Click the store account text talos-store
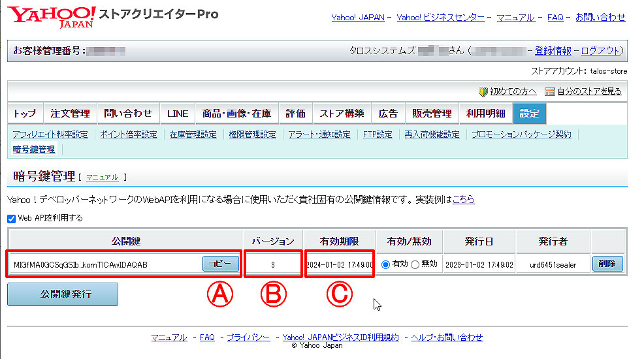 tap(609, 71)
